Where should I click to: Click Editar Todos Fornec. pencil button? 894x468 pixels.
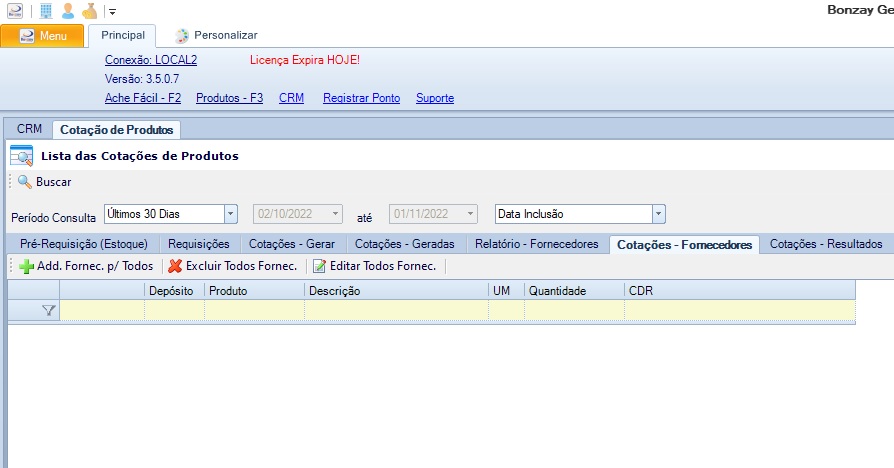coord(375,266)
